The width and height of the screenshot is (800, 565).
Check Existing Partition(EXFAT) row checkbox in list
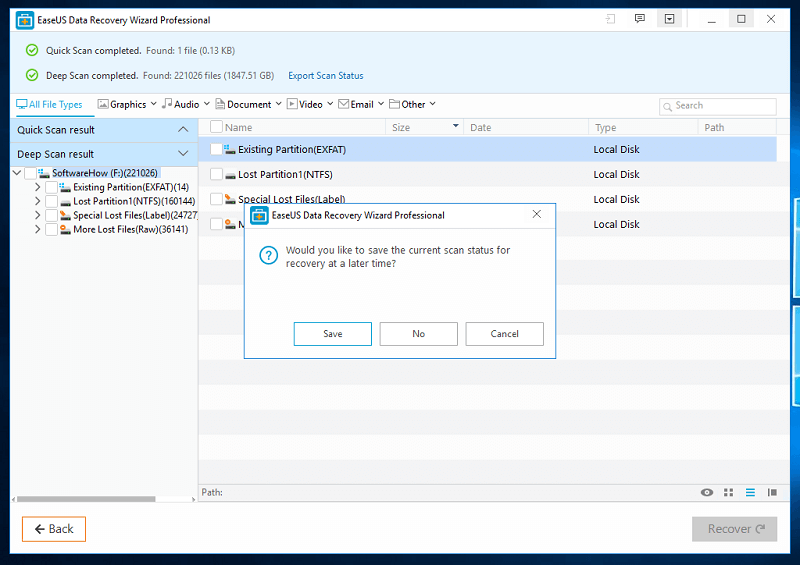216,149
